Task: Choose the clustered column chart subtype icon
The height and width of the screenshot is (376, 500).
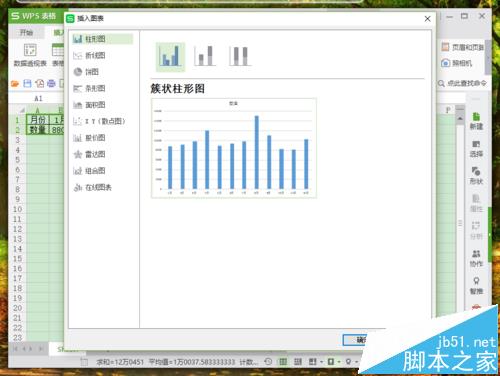Action: click(x=170, y=57)
